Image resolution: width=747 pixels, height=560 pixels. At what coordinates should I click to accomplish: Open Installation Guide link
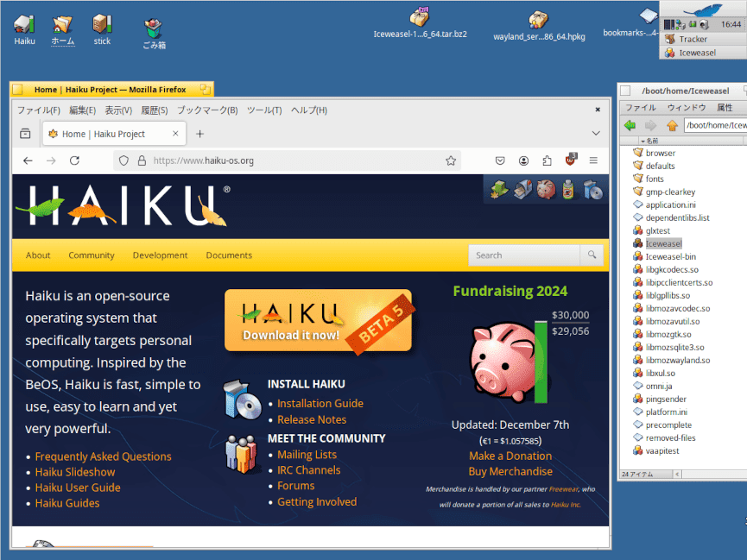point(320,403)
